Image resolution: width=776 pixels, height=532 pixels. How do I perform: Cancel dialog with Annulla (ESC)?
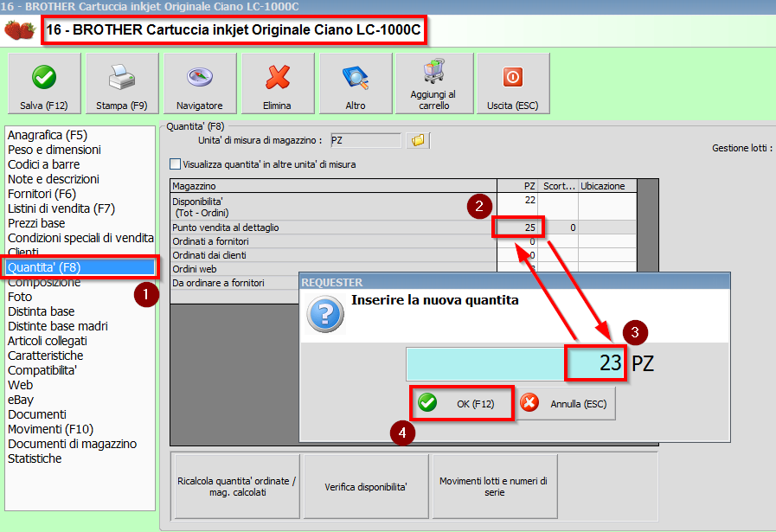(566, 404)
